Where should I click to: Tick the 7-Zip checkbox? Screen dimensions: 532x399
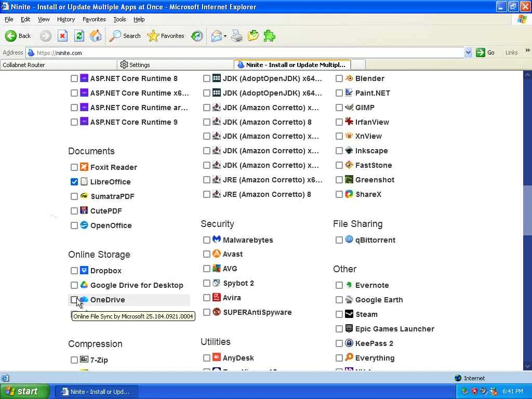click(x=74, y=360)
